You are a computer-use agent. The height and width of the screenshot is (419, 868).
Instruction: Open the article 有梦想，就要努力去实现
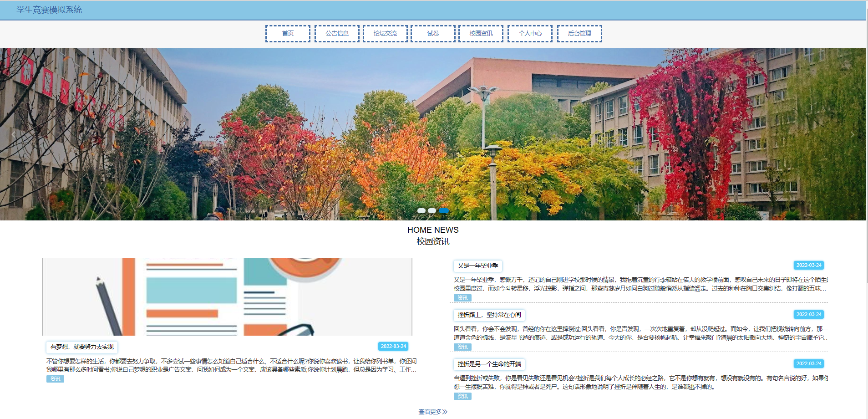click(81, 347)
